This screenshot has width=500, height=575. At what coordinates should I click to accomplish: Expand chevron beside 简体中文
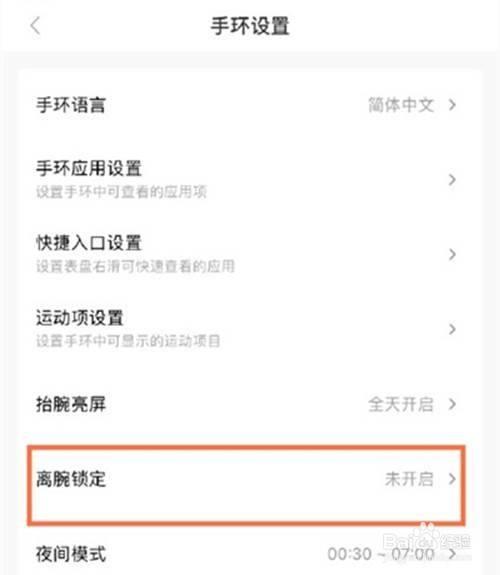pyautogui.click(x=452, y=105)
